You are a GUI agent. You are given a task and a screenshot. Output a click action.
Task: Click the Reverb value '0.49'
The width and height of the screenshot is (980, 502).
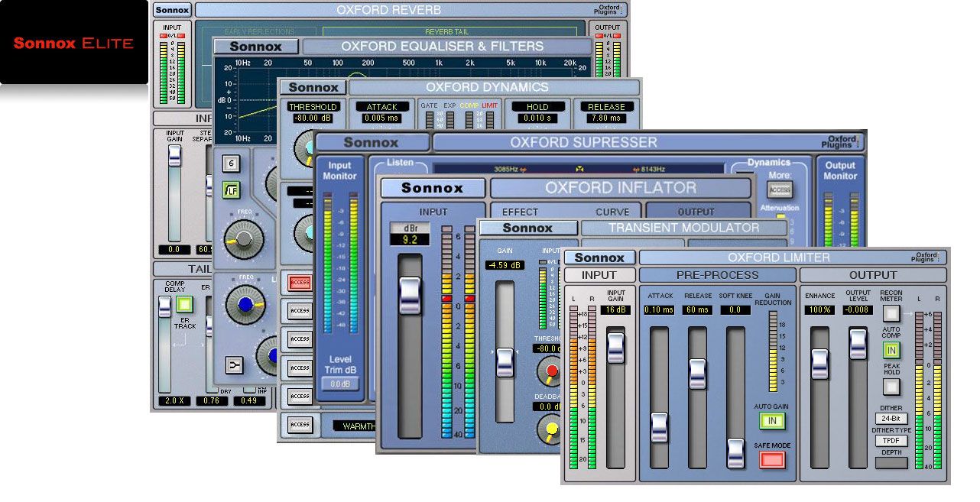(x=249, y=400)
